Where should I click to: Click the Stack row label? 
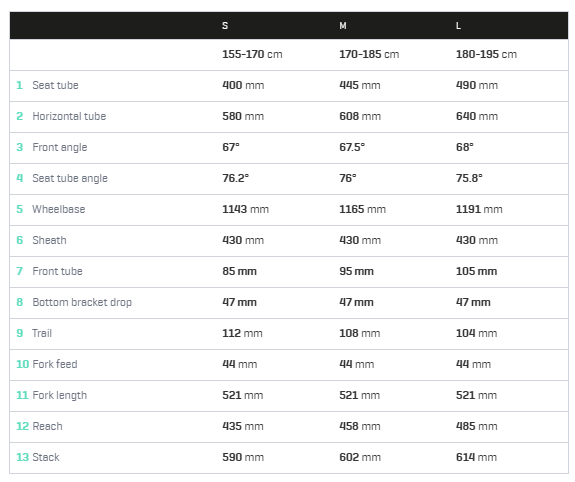(x=46, y=457)
